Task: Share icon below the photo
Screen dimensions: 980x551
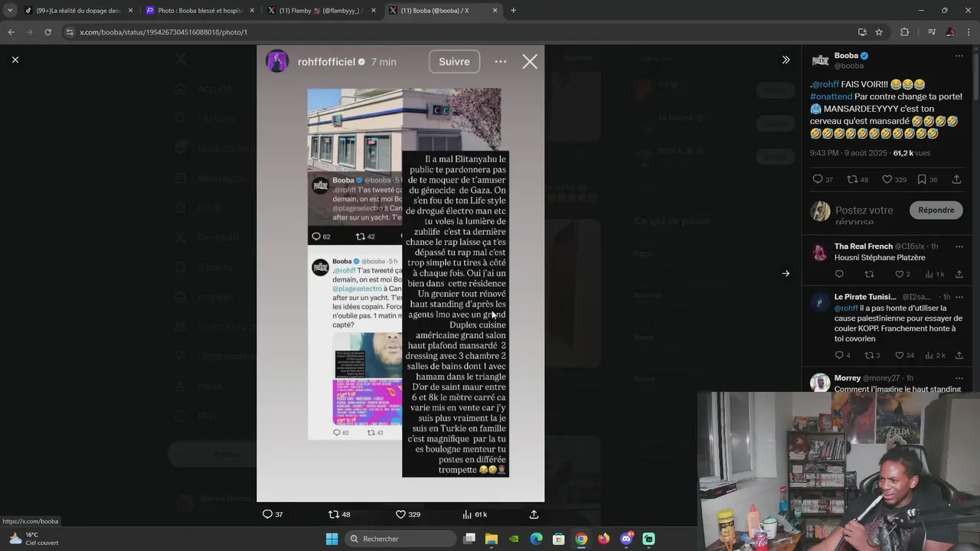Action: point(534,514)
